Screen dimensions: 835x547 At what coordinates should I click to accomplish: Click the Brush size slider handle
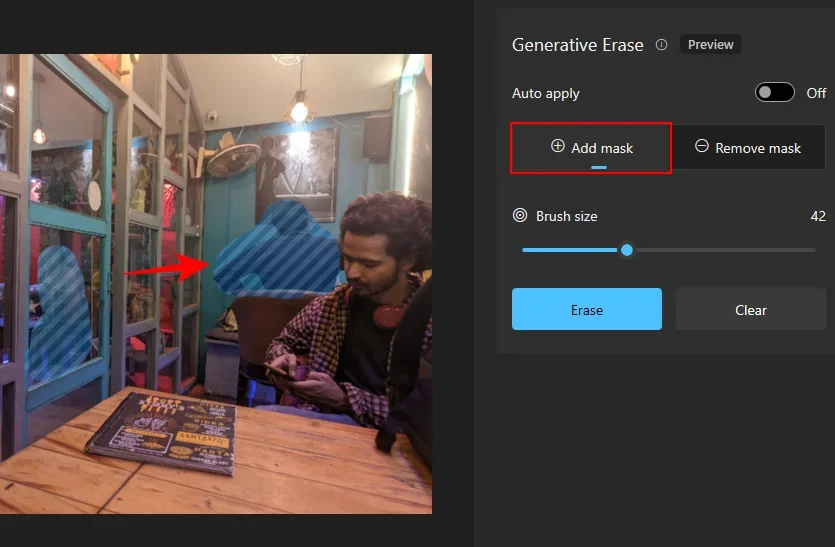627,250
